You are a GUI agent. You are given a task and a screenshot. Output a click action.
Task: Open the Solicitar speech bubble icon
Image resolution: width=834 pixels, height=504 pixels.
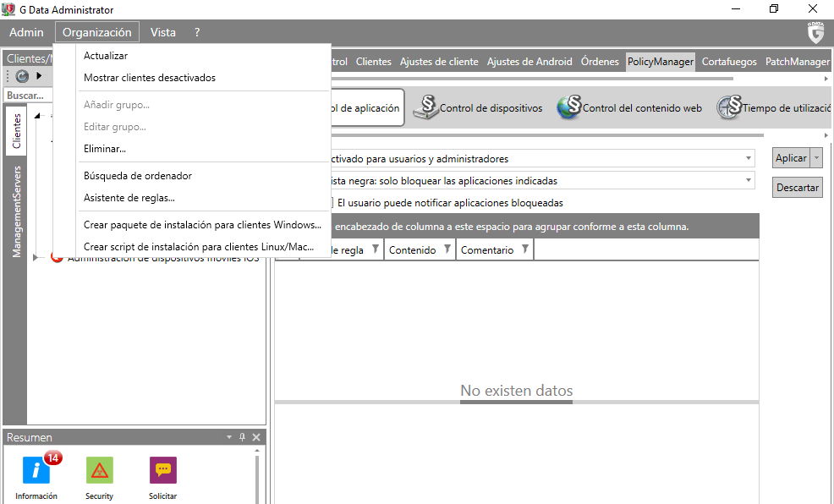pos(162,470)
